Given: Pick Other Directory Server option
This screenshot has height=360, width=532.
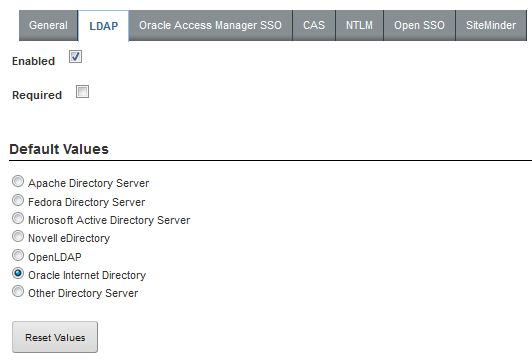Looking at the screenshot, I should click(18, 291).
